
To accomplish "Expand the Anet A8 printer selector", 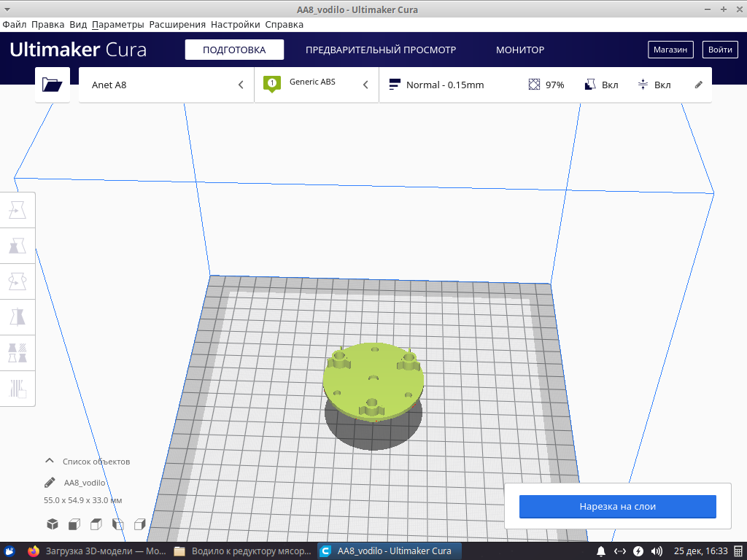I will (x=166, y=85).
